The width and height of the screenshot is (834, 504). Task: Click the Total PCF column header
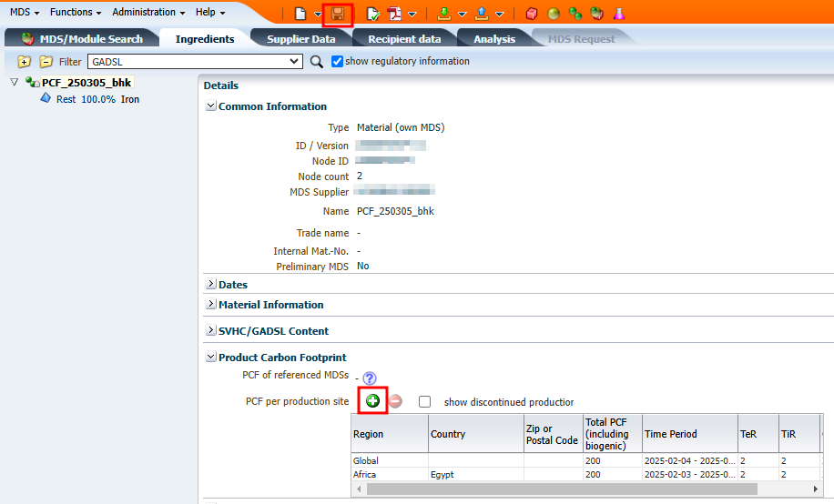pos(613,434)
